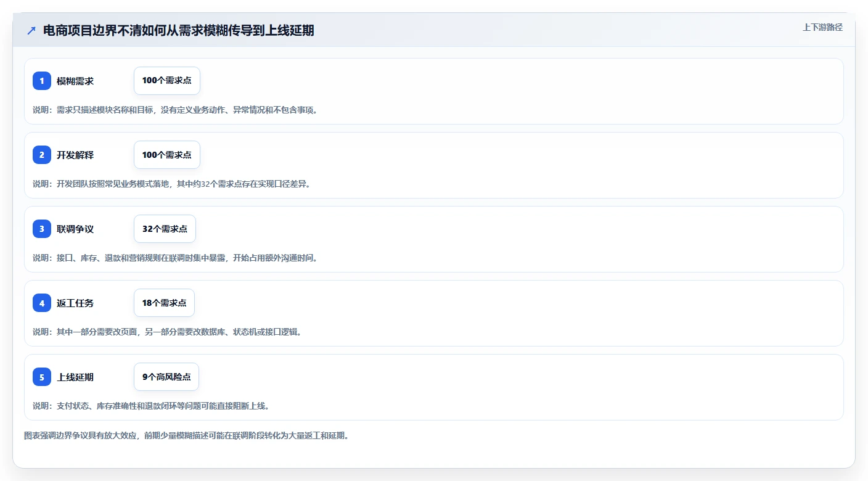This screenshot has width=868, height=481.
Task: Click the chart title about 电商项目边界不清
Action: coord(179,31)
